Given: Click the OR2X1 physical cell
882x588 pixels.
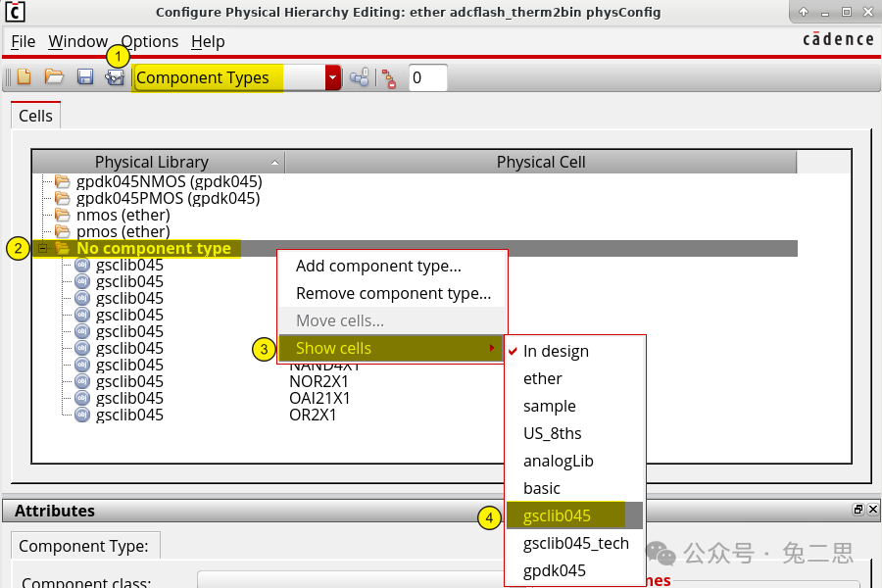Looking at the screenshot, I should click(313, 416).
